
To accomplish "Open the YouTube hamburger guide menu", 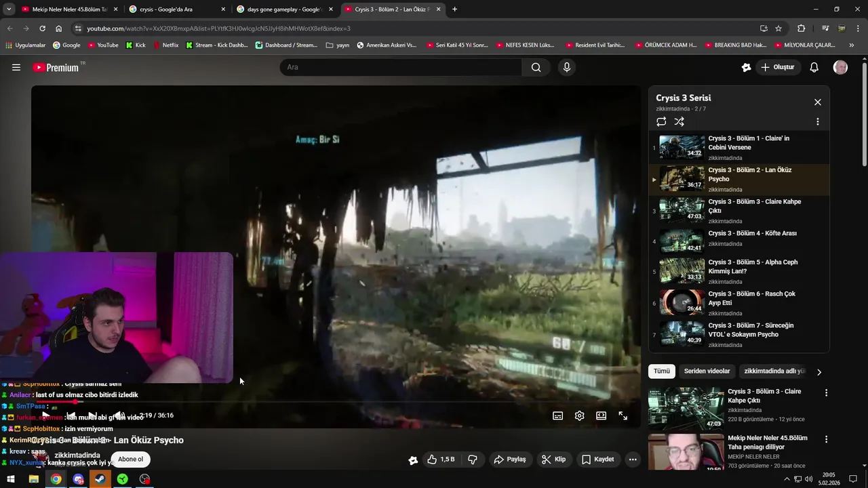I will (x=16, y=67).
